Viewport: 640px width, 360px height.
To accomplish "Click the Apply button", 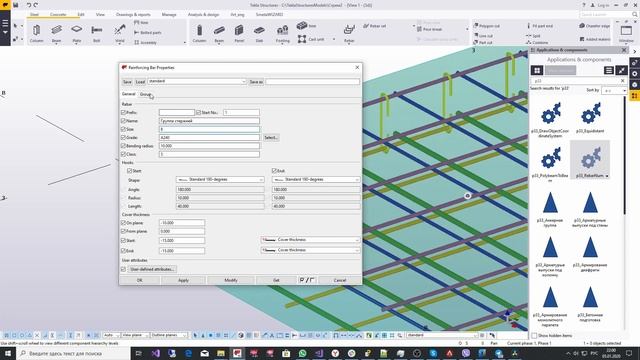I will pyautogui.click(x=183, y=280).
